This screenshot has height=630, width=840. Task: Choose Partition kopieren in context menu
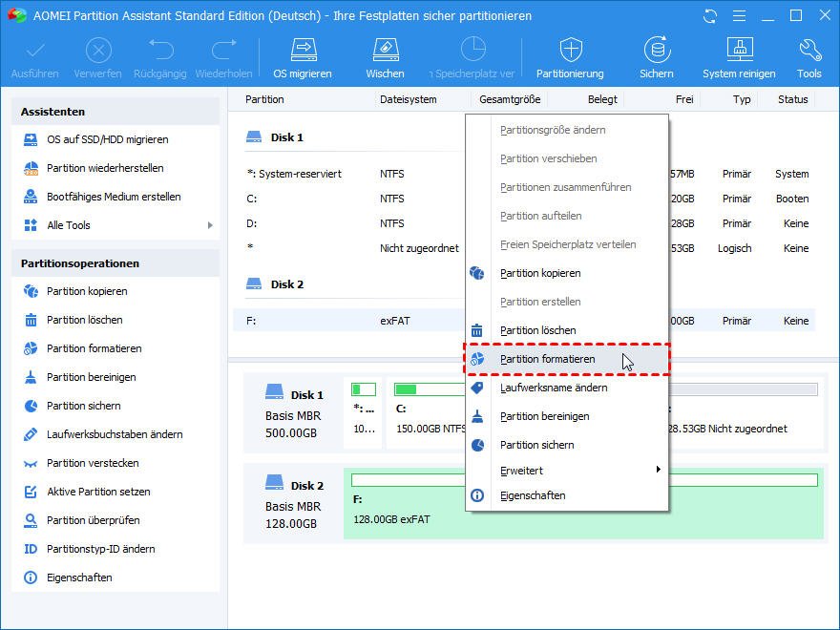[x=567, y=273]
